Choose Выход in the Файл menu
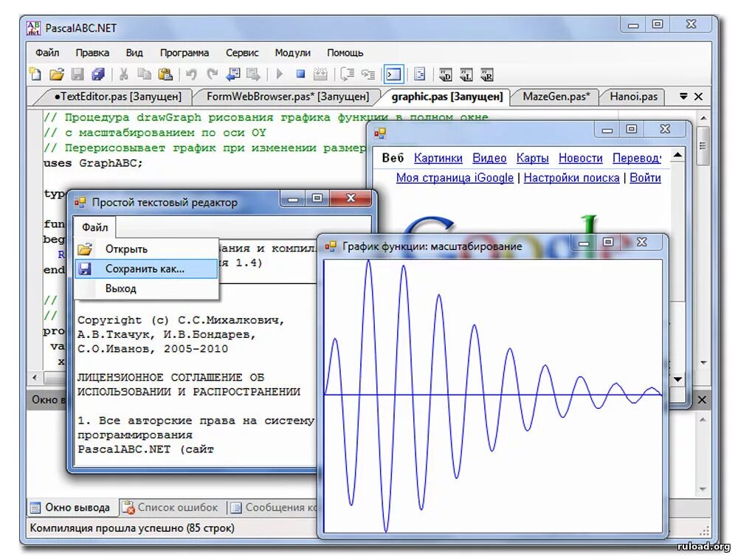The image size is (738, 560). tap(146, 288)
